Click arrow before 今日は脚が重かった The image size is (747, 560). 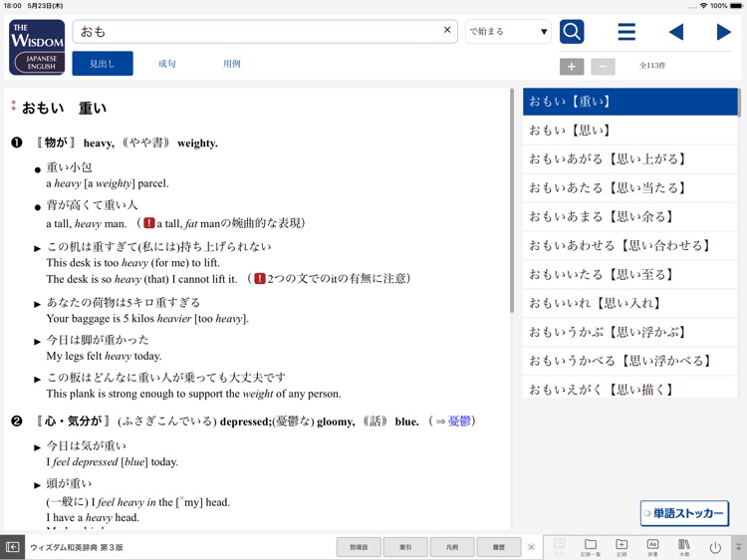(x=37, y=342)
